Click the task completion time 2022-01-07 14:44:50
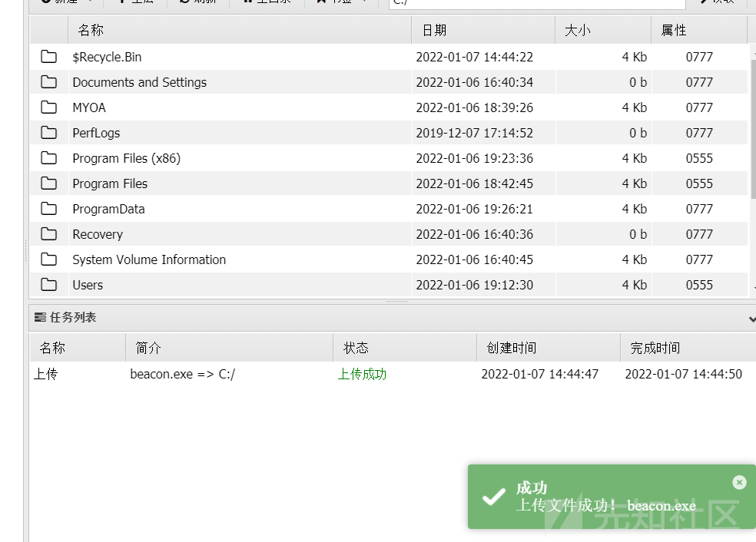This screenshot has width=756, height=542. [683, 375]
